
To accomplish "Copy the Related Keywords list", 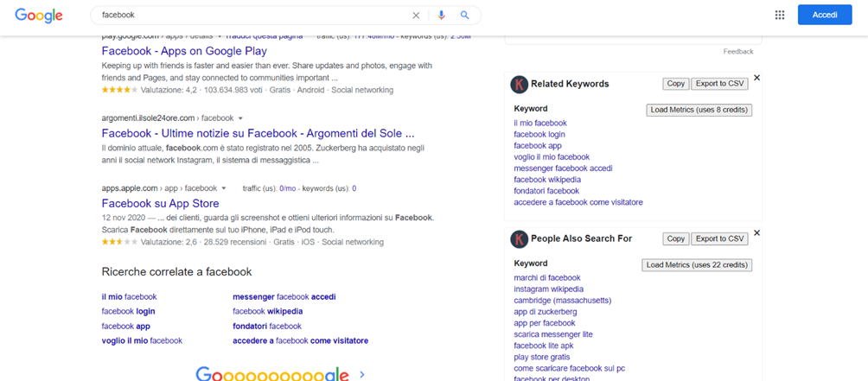I will pos(675,84).
